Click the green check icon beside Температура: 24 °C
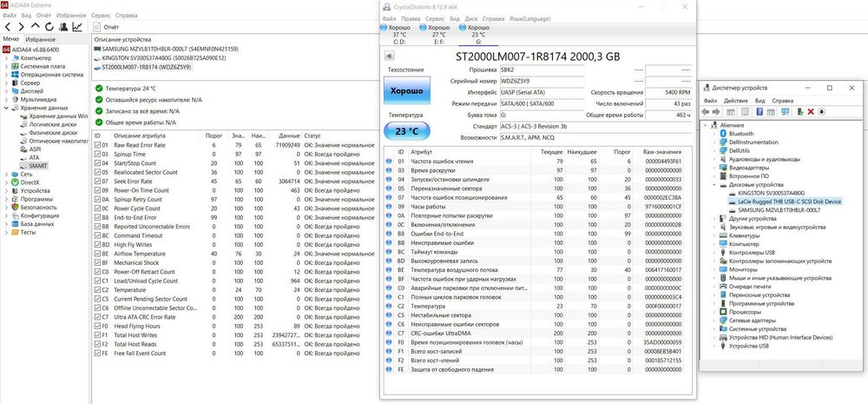The width and height of the screenshot is (868, 404). (99, 88)
